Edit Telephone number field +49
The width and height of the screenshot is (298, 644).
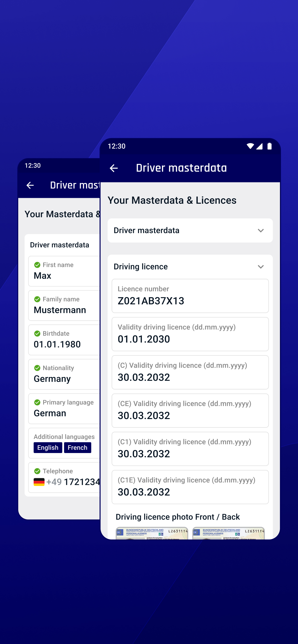pyautogui.click(x=64, y=477)
